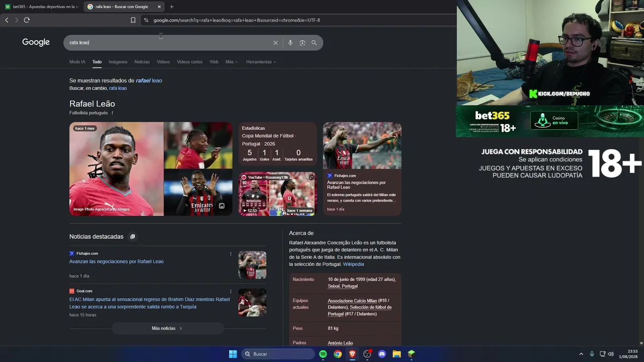The image size is (644, 362).
Task: Open Google Chrome from the taskbar
Action: 338,354
